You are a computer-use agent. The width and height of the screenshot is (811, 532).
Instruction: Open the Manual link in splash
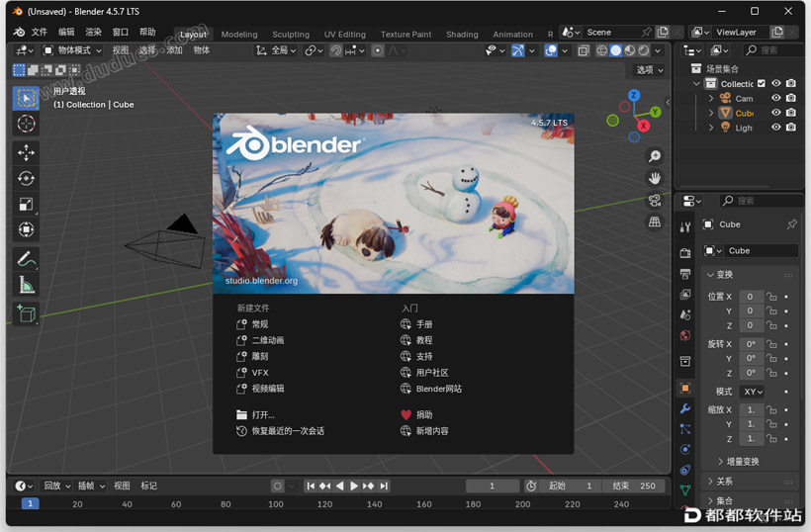click(x=416, y=324)
